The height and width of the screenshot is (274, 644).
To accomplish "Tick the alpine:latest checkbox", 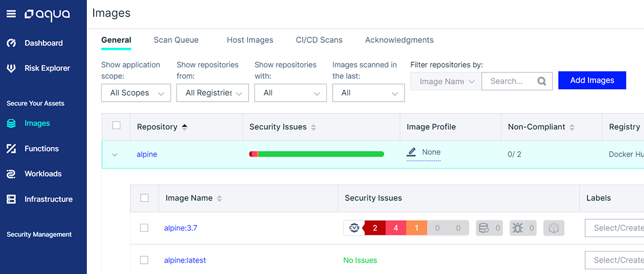I will (144, 260).
